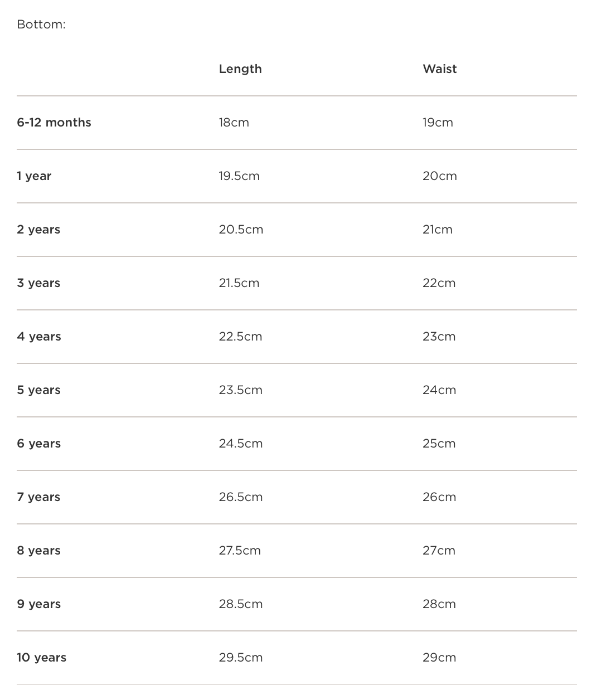Click the 18cm length value
This screenshot has height=700, width=592.
(x=234, y=123)
